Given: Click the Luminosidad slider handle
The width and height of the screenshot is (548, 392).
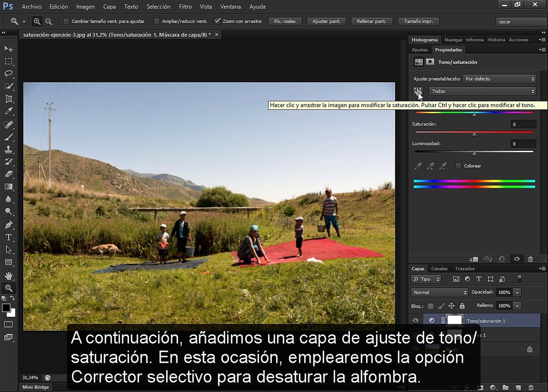Looking at the screenshot, I should pos(474,154).
